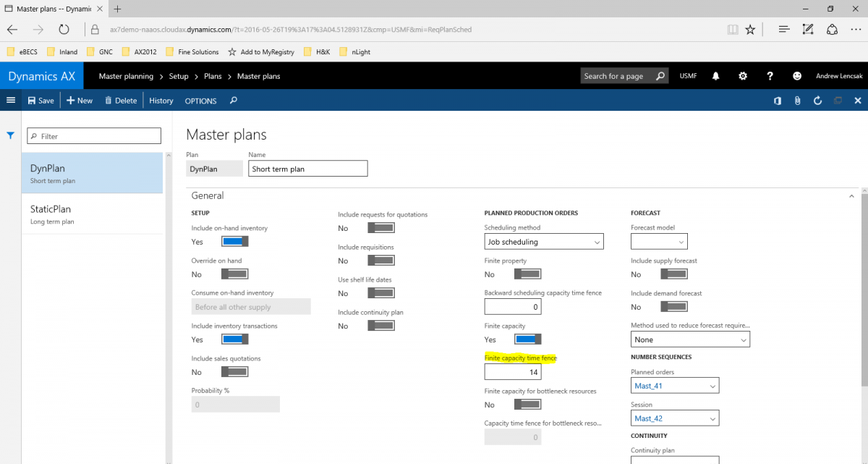Open Dynamics AX settings gear

coord(743,76)
